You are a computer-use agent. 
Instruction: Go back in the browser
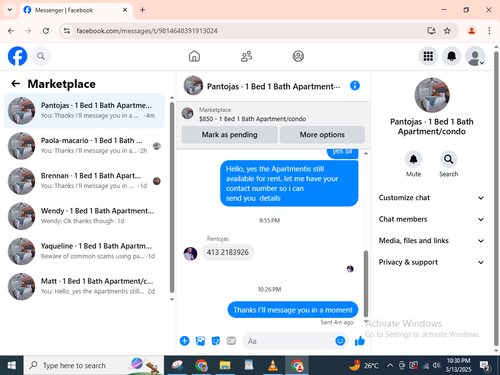(x=11, y=31)
